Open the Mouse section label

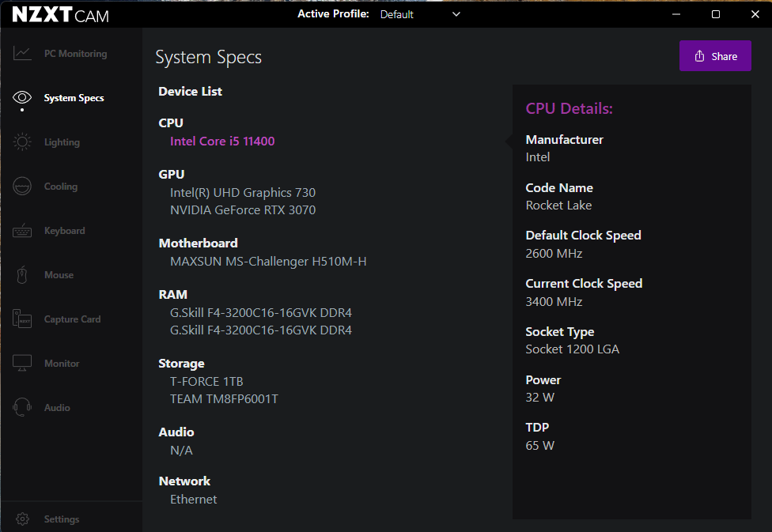[59, 275]
